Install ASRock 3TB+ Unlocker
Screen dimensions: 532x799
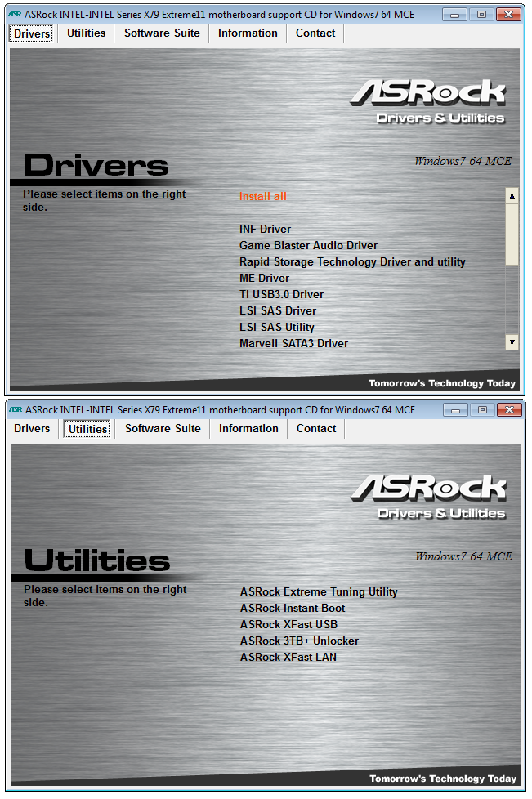(299, 641)
